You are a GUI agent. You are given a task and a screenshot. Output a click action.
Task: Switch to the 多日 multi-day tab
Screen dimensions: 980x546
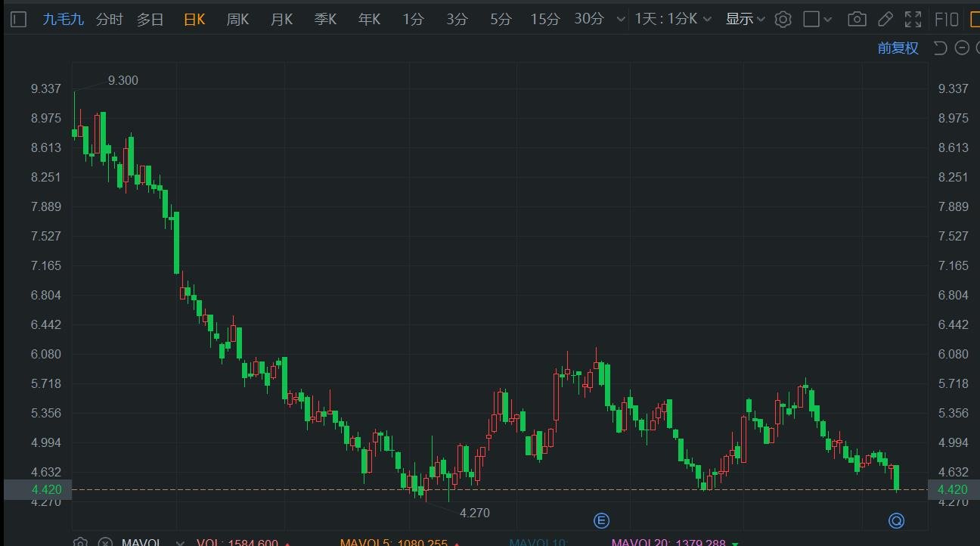(150, 19)
